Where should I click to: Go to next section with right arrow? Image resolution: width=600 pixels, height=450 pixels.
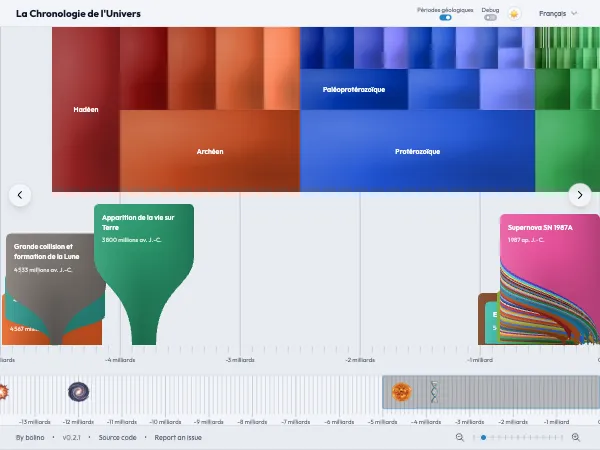click(580, 195)
